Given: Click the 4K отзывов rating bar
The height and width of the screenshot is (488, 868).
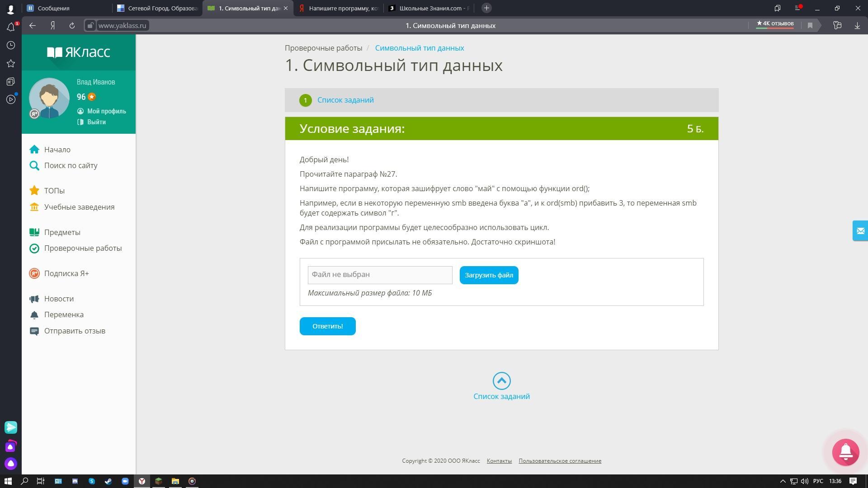Looking at the screenshot, I should pos(775,24).
